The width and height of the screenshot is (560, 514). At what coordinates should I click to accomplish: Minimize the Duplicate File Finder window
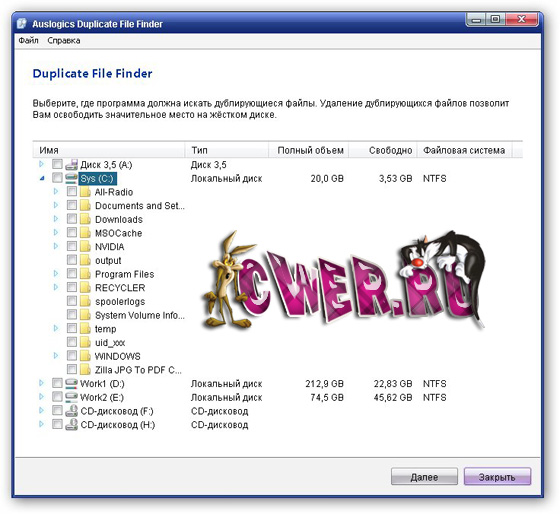point(476,20)
